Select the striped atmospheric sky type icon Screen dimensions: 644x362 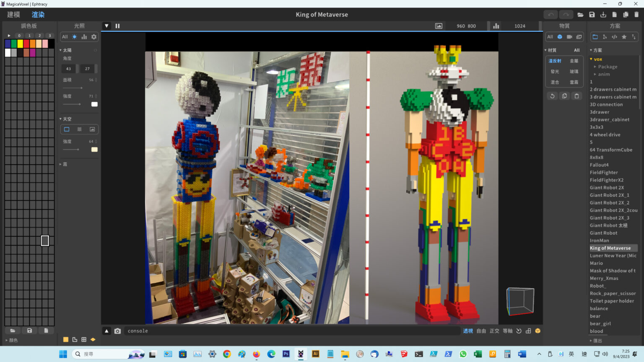coord(79,129)
